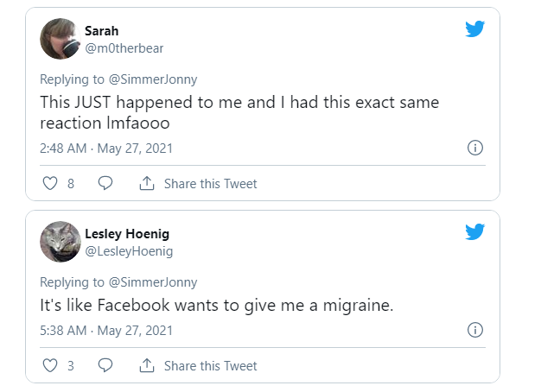Open Sarah's profile picture
This screenshot has height=392, width=541.
(x=60, y=39)
